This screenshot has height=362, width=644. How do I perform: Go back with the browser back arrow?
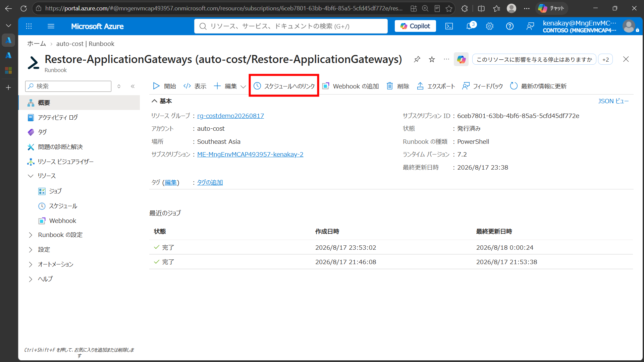coord(8,8)
